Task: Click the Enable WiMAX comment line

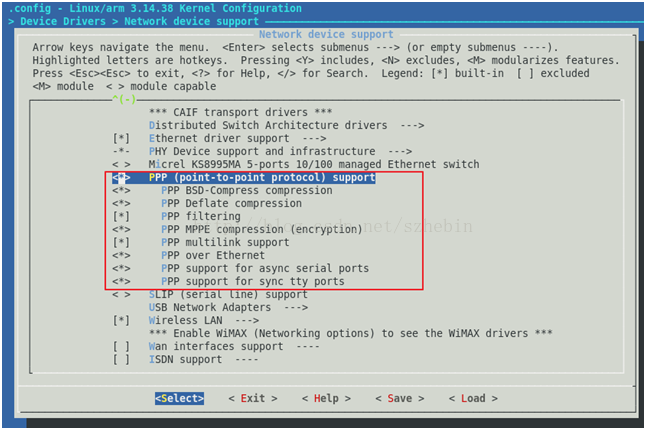Action: pyautogui.click(x=351, y=334)
